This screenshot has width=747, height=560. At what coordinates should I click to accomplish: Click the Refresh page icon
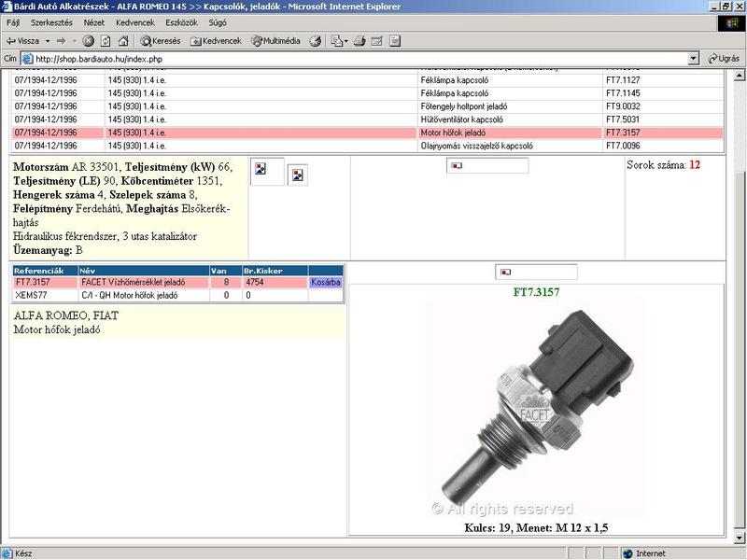pos(106,41)
